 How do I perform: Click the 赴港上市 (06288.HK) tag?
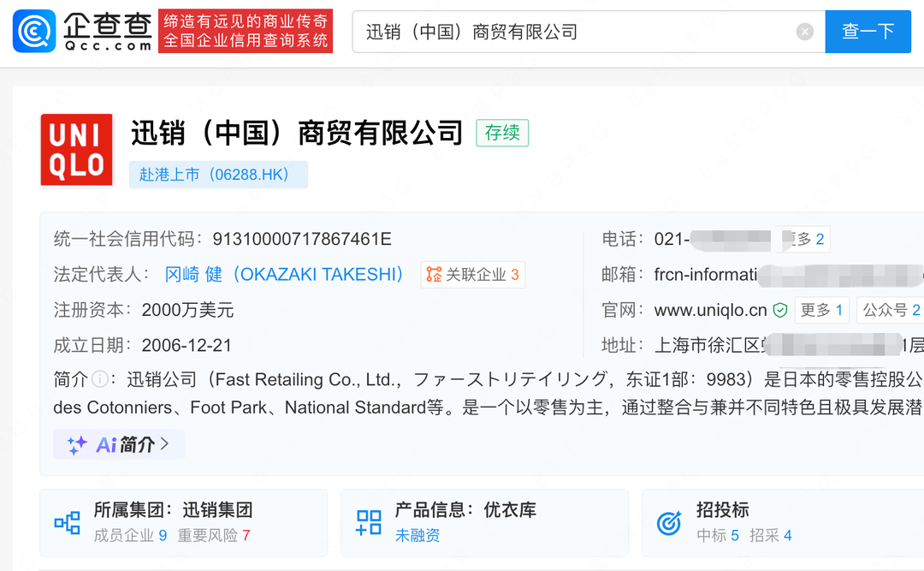(218, 175)
